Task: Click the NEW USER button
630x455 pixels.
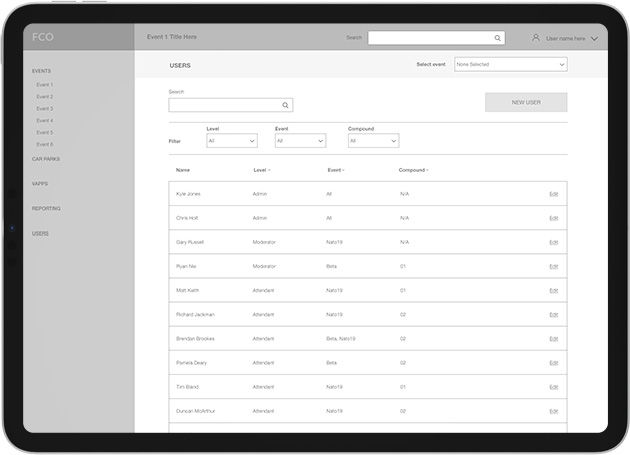Action: point(526,102)
